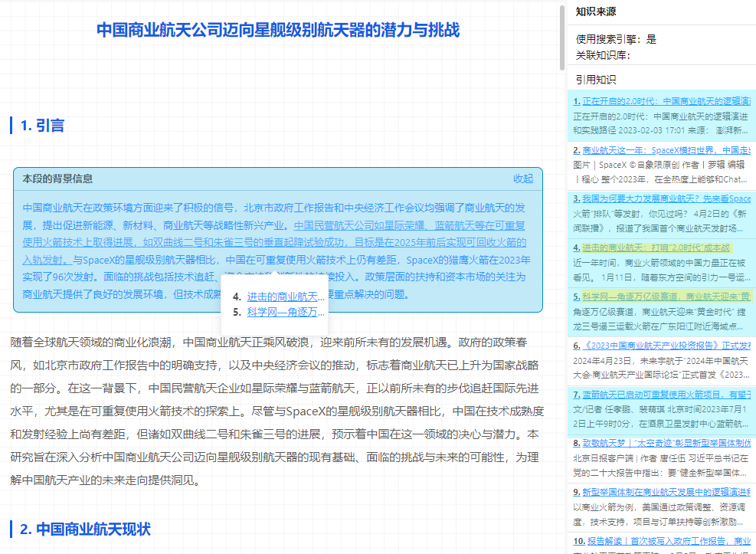The width and height of the screenshot is (756, 554).
Task: Open citation 5 科学网角逐万亿级赛道 link
Action: click(659, 297)
